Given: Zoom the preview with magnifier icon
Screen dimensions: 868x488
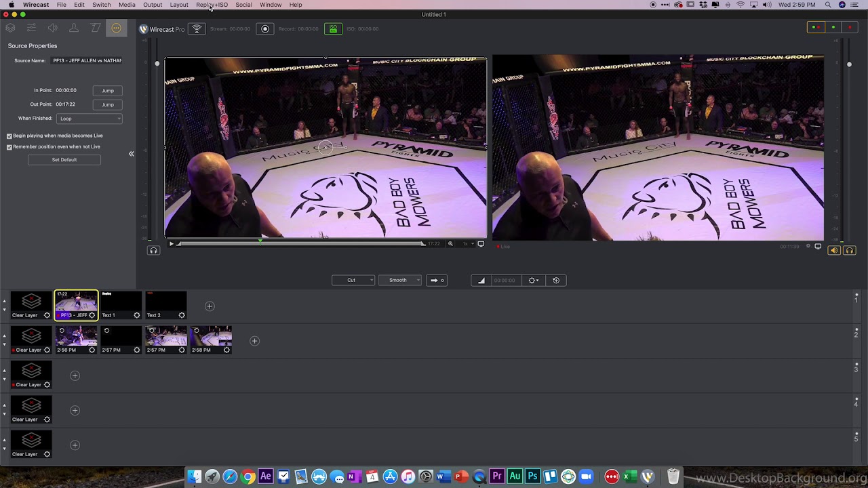Looking at the screenshot, I should tap(450, 244).
